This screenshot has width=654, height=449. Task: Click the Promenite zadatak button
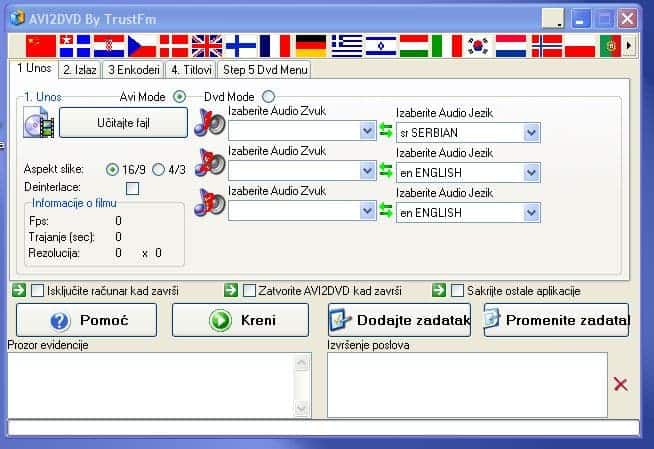pos(556,320)
